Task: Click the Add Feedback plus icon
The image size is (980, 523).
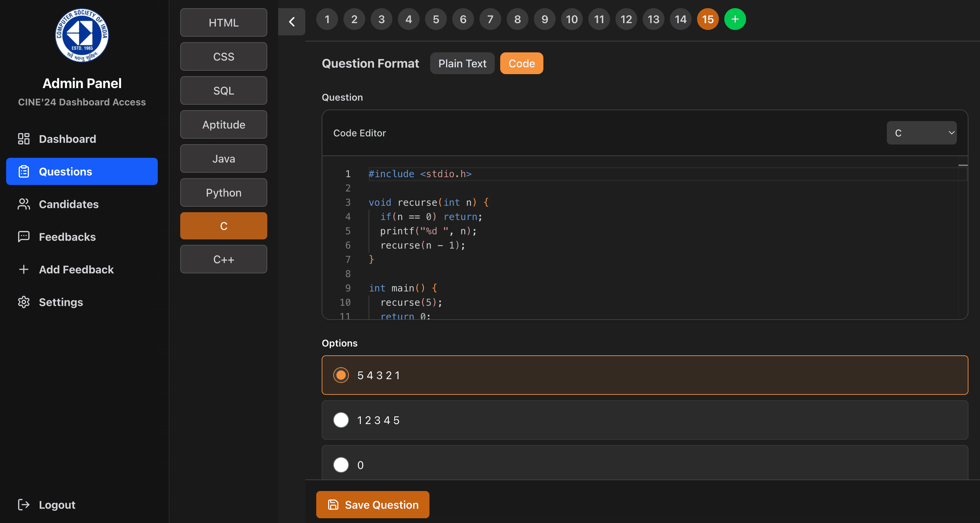Action: pos(23,269)
